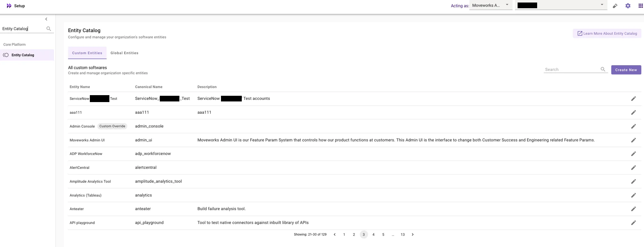This screenshot has width=644, height=247.
Task: Click the Description column header
Action: point(207,87)
